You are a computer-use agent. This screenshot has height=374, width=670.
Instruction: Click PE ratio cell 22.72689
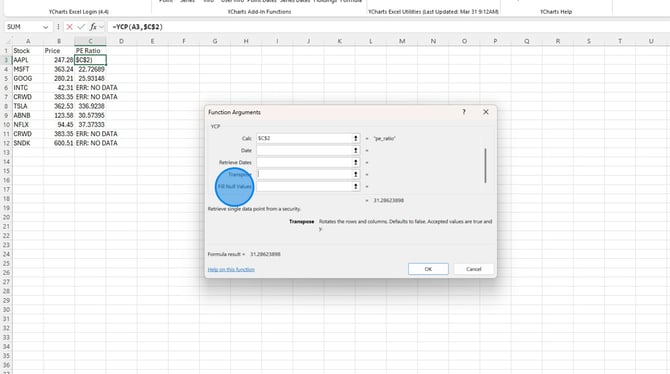[x=90, y=69]
